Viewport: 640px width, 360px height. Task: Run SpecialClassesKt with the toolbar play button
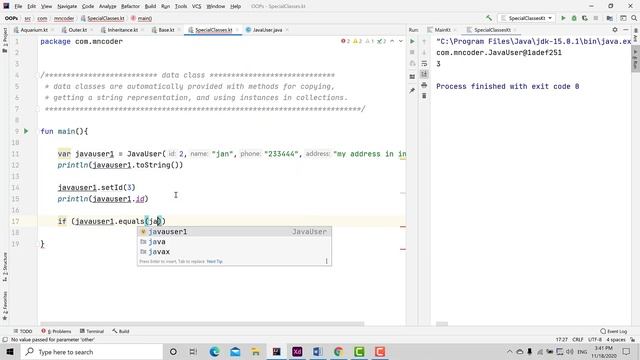(x=563, y=18)
